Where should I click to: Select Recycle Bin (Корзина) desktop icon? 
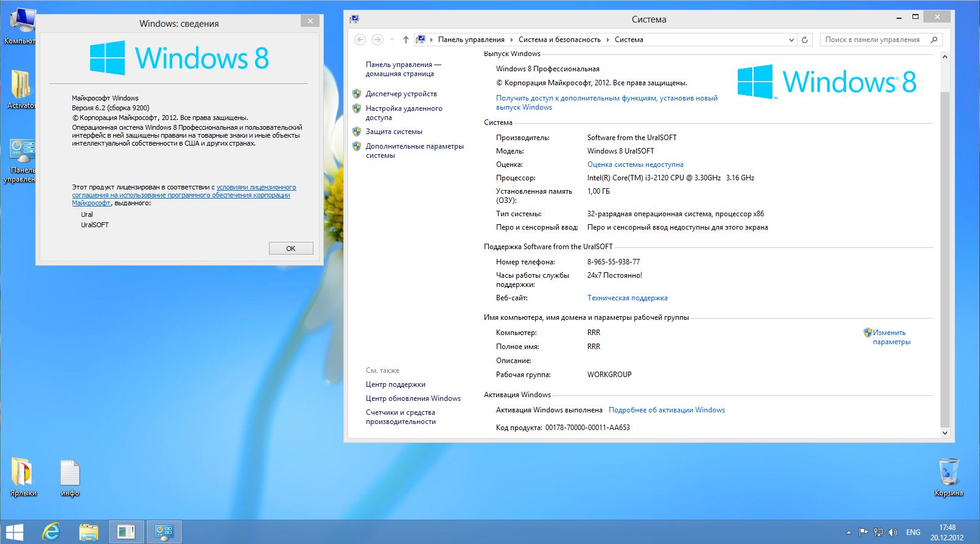(x=948, y=478)
